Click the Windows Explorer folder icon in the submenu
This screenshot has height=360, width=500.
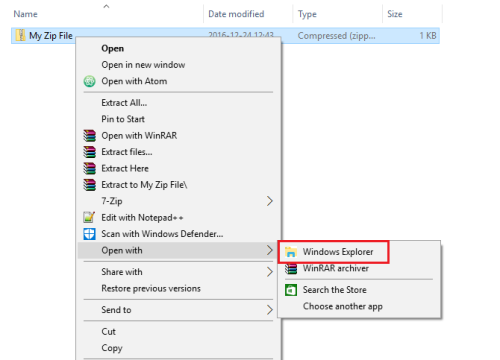click(x=291, y=252)
